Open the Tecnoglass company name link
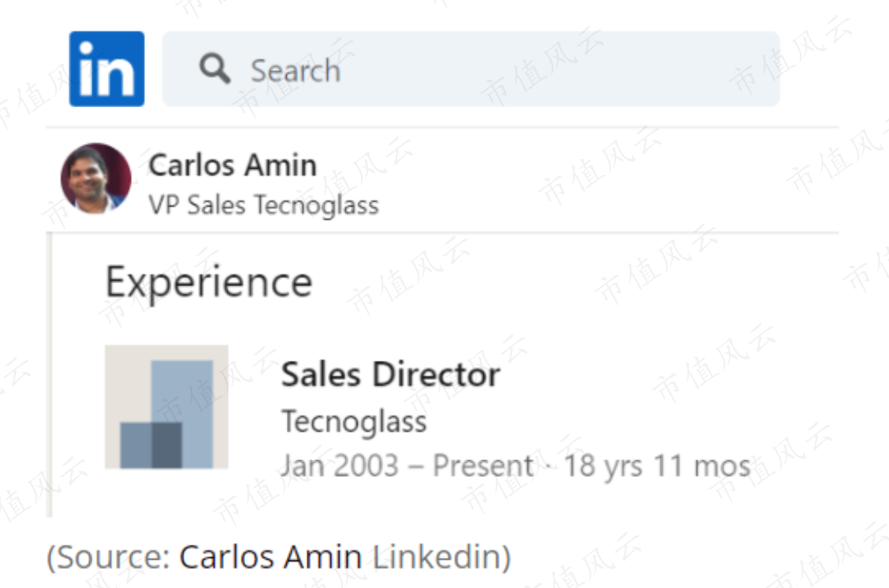The width and height of the screenshot is (889, 588). tap(355, 422)
